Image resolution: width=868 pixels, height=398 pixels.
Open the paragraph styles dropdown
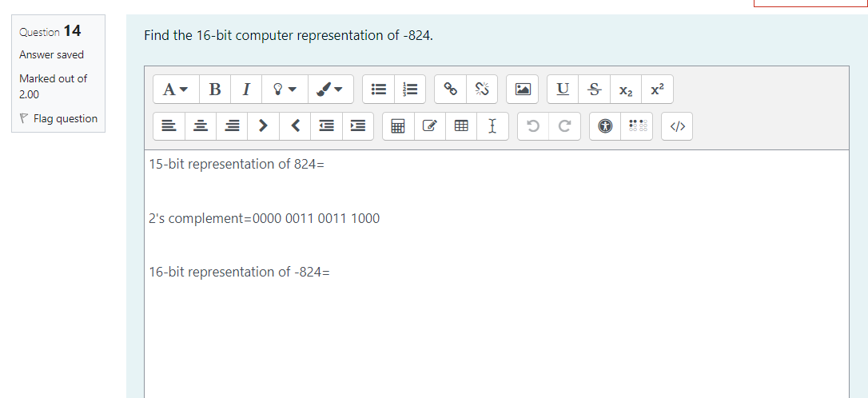(176, 90)
